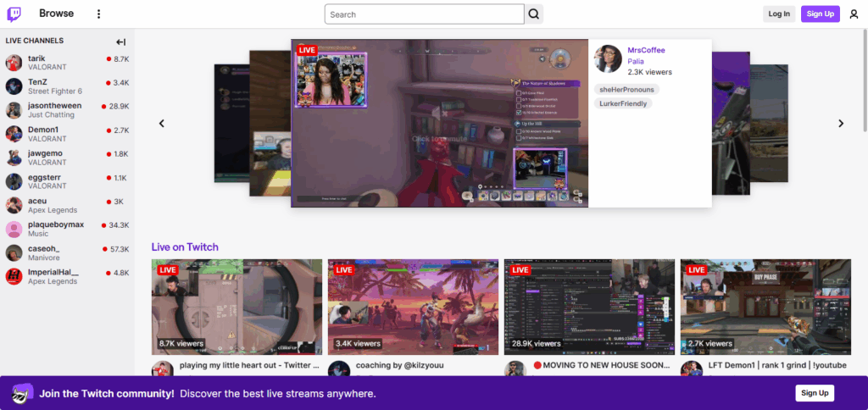Open the Palia game category link
Image resolution: width=868 pixels, height=410 pixels.
[636, 61]
